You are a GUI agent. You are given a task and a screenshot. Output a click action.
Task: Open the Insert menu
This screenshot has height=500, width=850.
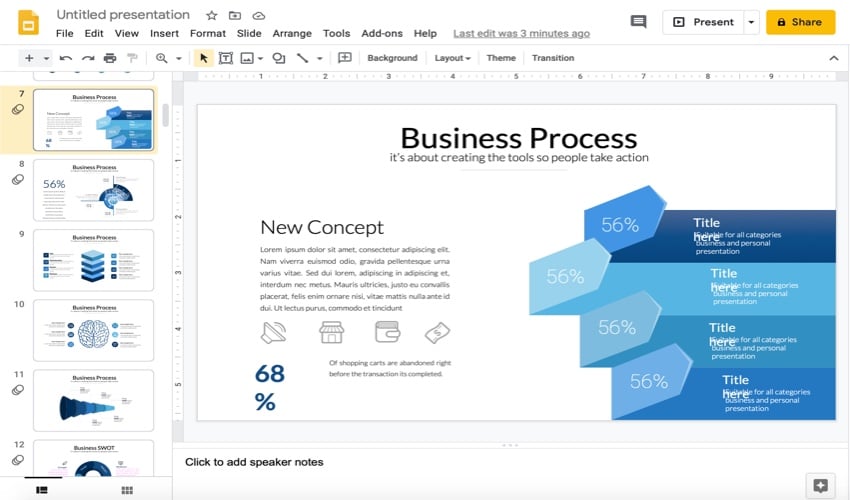coord(164,34)
